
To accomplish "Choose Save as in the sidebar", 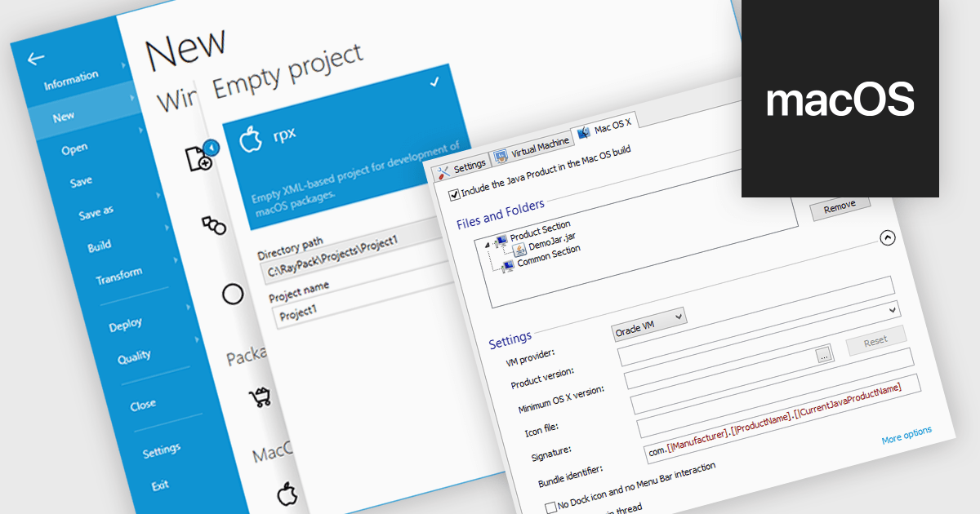I will (96, 213).
